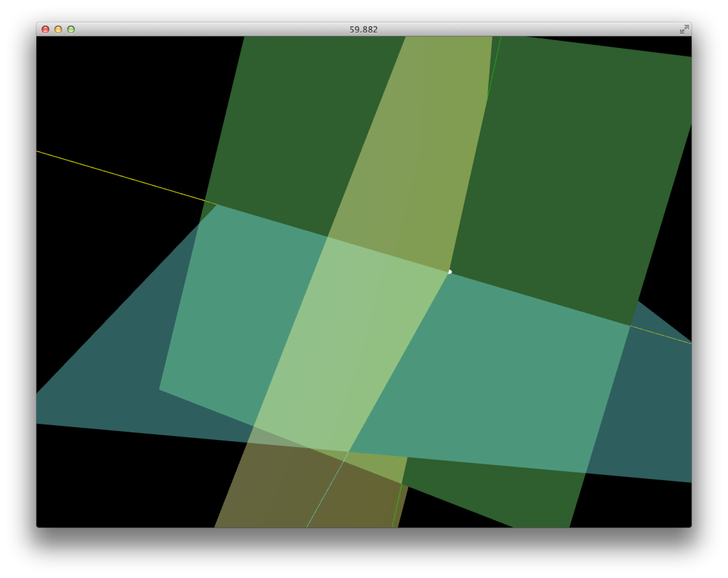Zoom the window with the green button
Screen dimensions: 728x578
pyautogui.click(x=71, y=29)
